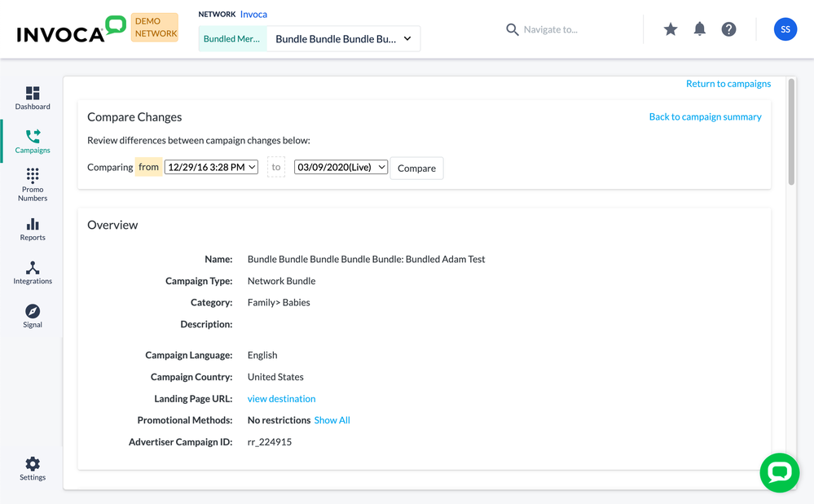Screen dimensions: 814x504
Task: Expand the 03/09/2020(Live) to-date dropdown
Action: click(341, 167)
